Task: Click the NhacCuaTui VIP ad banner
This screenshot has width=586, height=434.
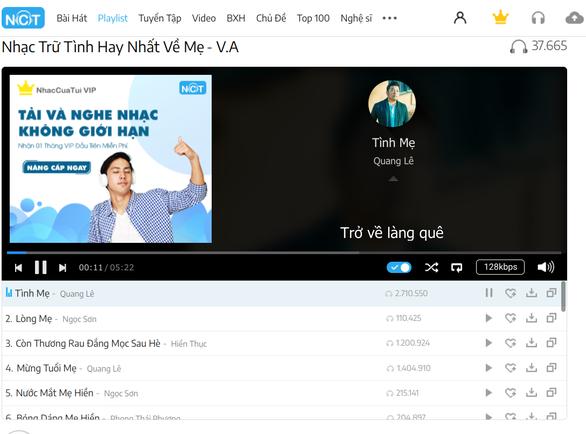Action: click(x=111, y=159)
